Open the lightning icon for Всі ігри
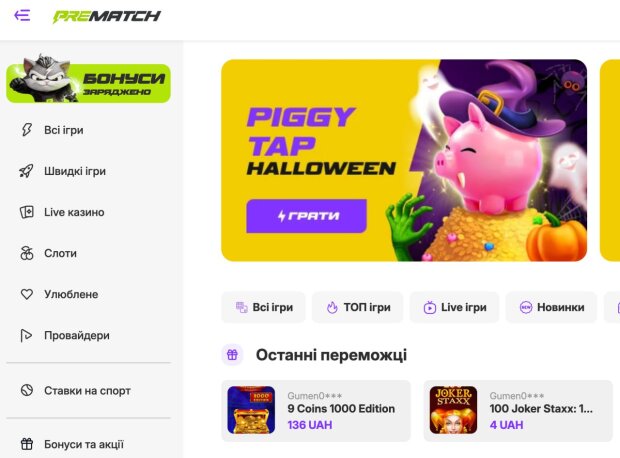620x458 pixels. coord(27,130)
